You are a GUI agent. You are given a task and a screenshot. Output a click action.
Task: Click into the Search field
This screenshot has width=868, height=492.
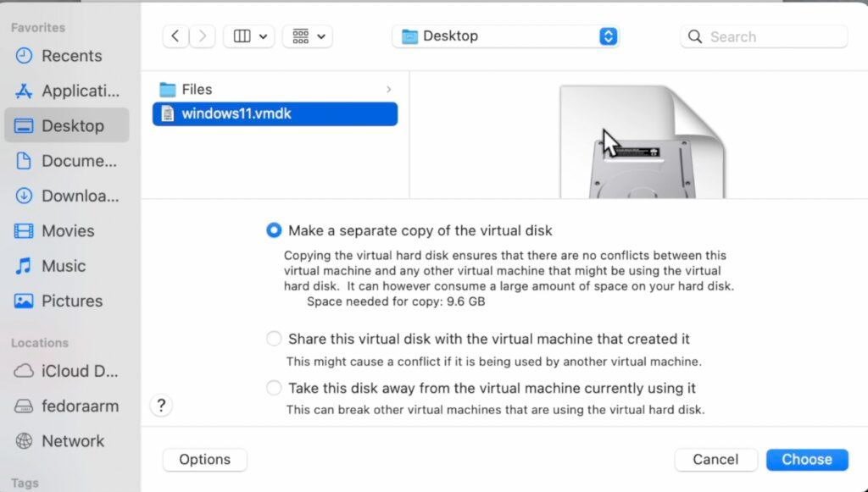pyautogui.click(x=764, y=37)
